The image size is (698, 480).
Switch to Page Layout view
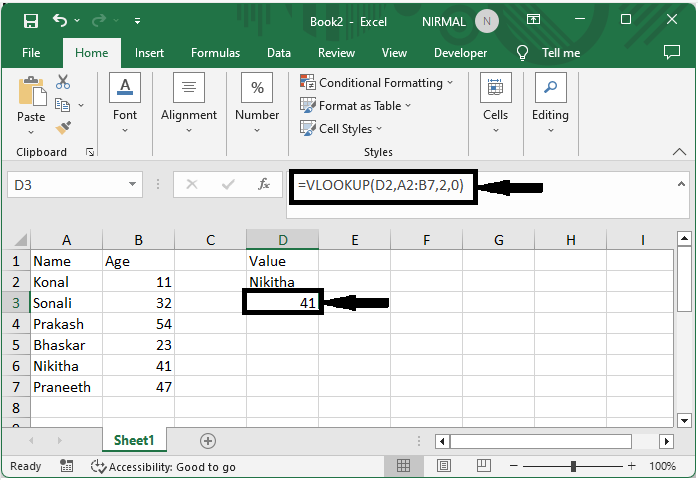click(443, 466)
